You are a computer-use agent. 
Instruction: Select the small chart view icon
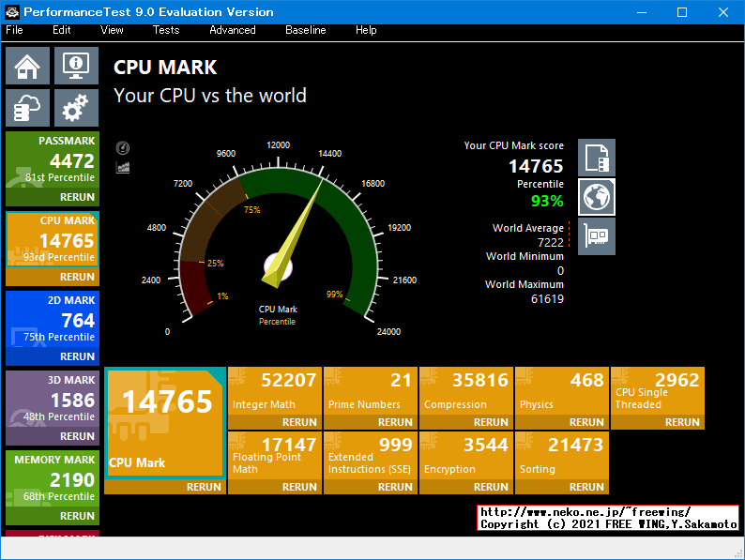(122, 167)
